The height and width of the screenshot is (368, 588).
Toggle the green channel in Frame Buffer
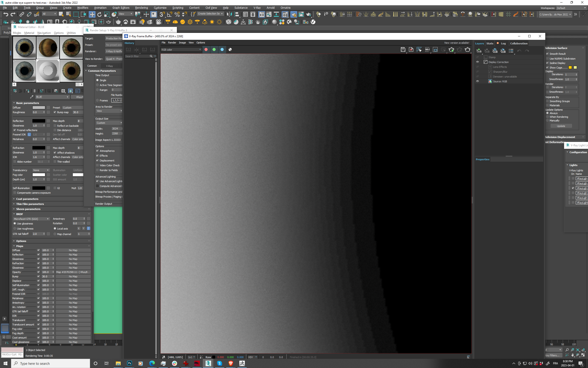pos(214,49)
